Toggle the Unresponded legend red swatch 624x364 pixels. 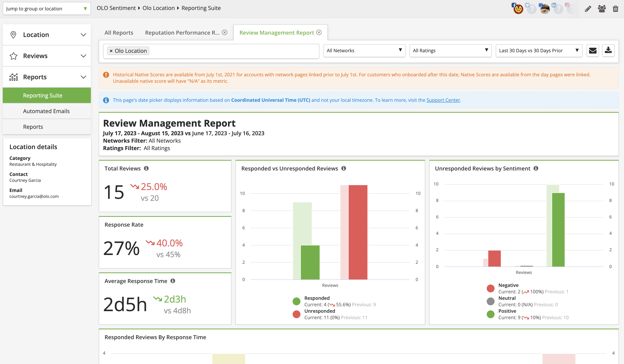296,314
